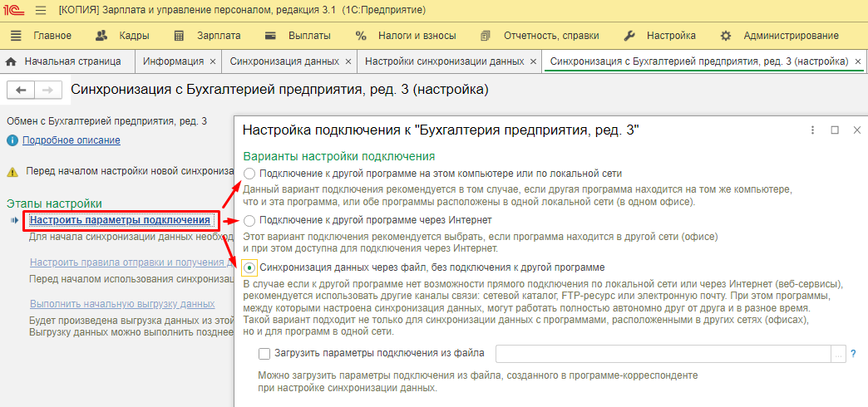Open the Подробное описание link
Image resolution: width=868 pixels, height=407 pixels.
coord(71,140)
